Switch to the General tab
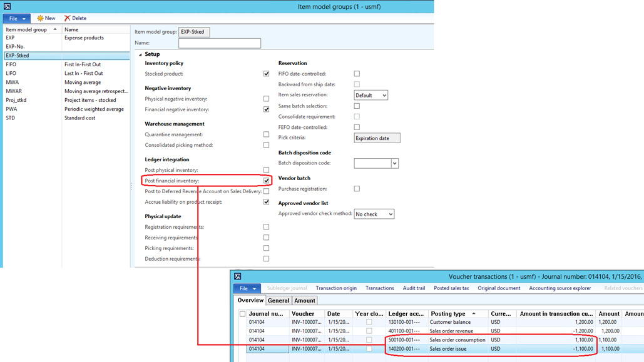 279,301
